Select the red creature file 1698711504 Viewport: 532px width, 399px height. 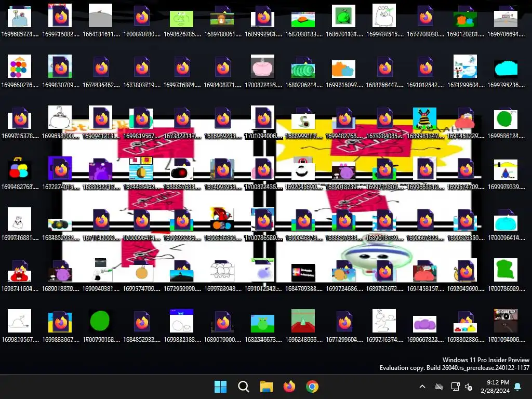20,275
